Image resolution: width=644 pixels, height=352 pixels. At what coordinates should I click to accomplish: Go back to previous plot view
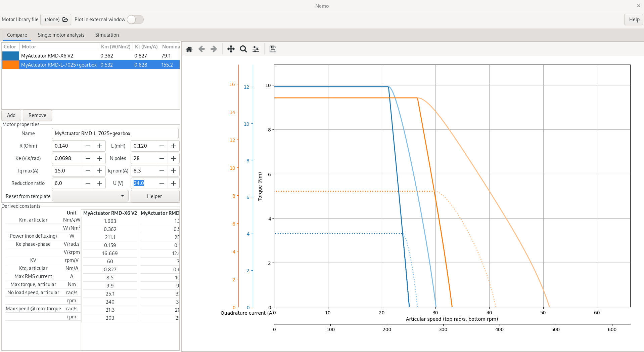201,49
